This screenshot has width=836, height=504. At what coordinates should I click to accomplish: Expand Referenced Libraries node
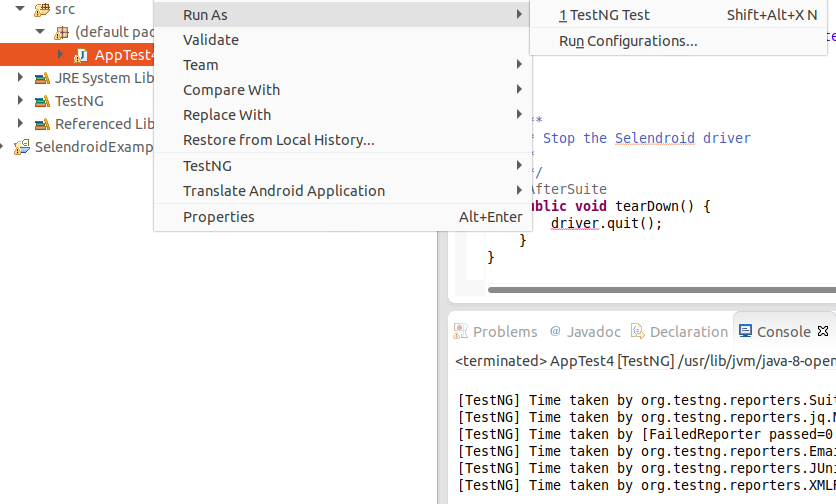(x=20, y=123)
